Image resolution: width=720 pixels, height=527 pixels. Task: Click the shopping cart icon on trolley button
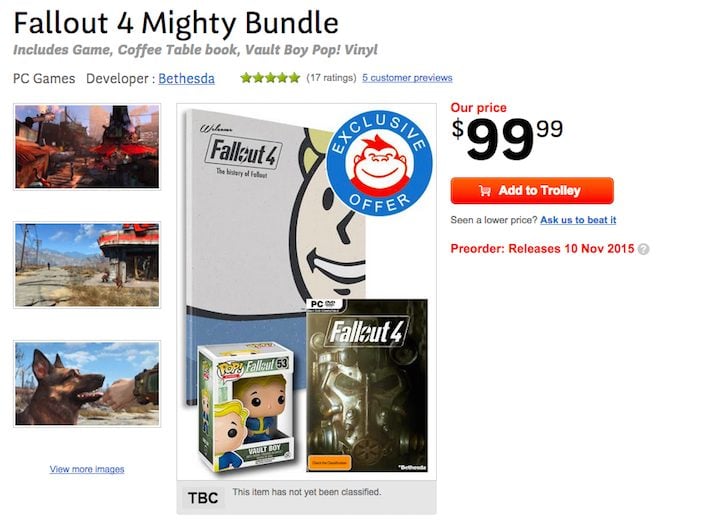[x=485, y=191]
